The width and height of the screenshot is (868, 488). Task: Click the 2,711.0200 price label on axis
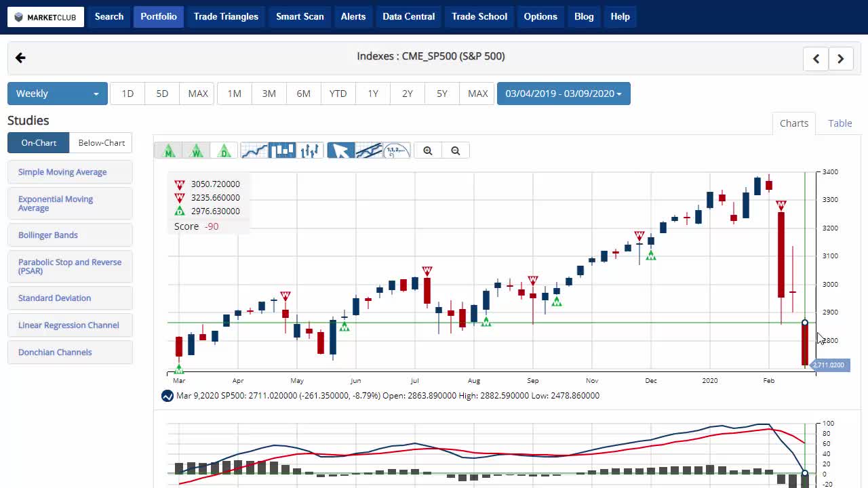click(829, 365)
